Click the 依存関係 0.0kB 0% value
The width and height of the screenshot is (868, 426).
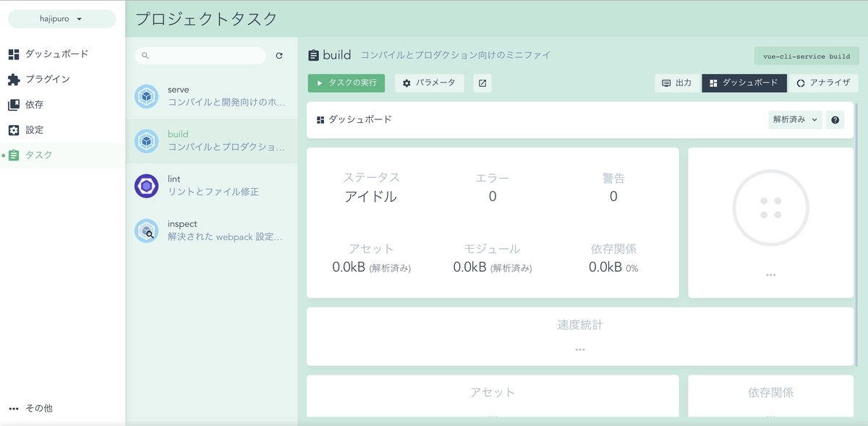tap(613, 267)
